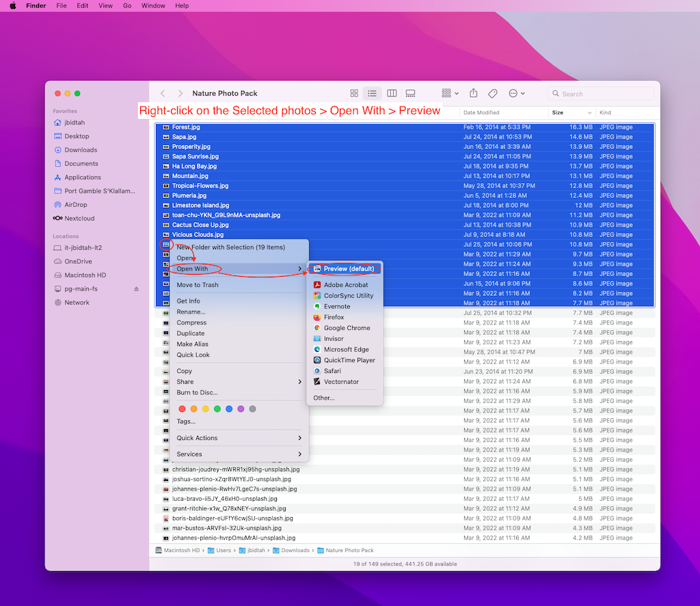Screen dimensions: 700x606
Task: Sort by the Kind column header
Action: 625,113
